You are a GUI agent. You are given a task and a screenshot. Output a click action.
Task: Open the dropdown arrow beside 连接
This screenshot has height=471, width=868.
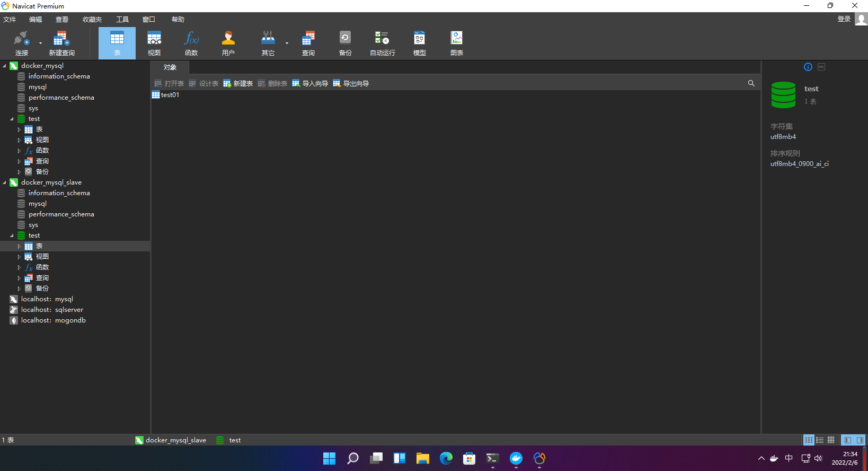click(x=40, y=43)
